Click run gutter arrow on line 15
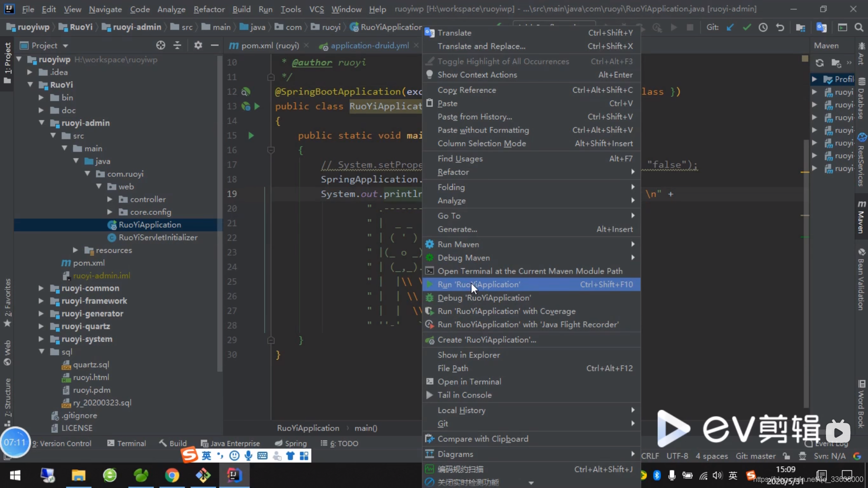The height and width of the screenshot is (488, 868). click(251, 135)
